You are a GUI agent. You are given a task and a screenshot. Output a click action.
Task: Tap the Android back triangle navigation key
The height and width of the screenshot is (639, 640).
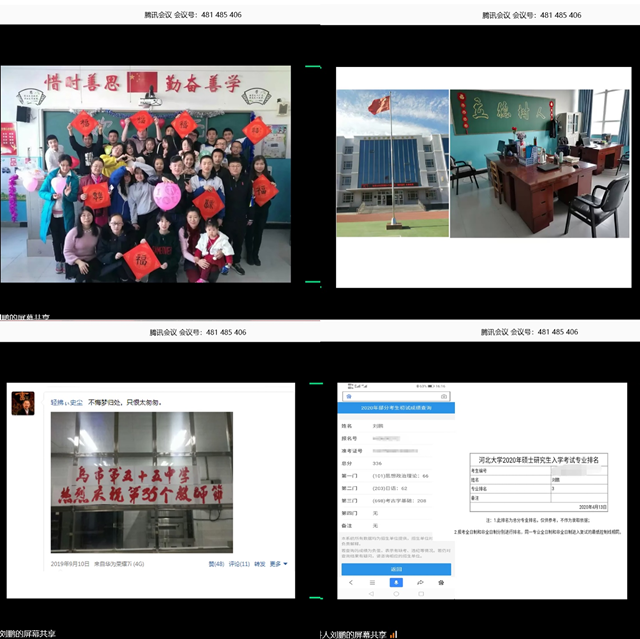click(x=371, y=594)
